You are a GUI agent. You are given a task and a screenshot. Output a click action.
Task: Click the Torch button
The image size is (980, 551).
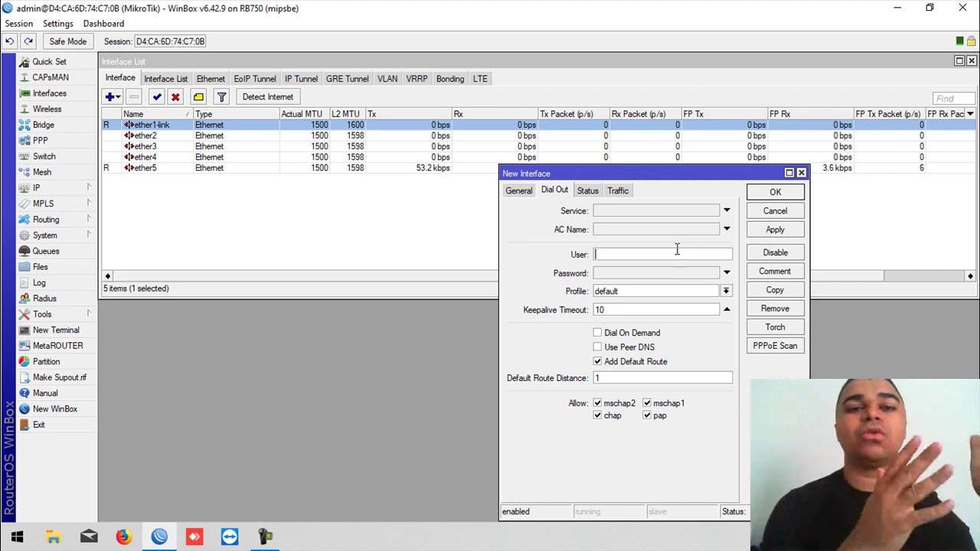[x=775, y=328]
